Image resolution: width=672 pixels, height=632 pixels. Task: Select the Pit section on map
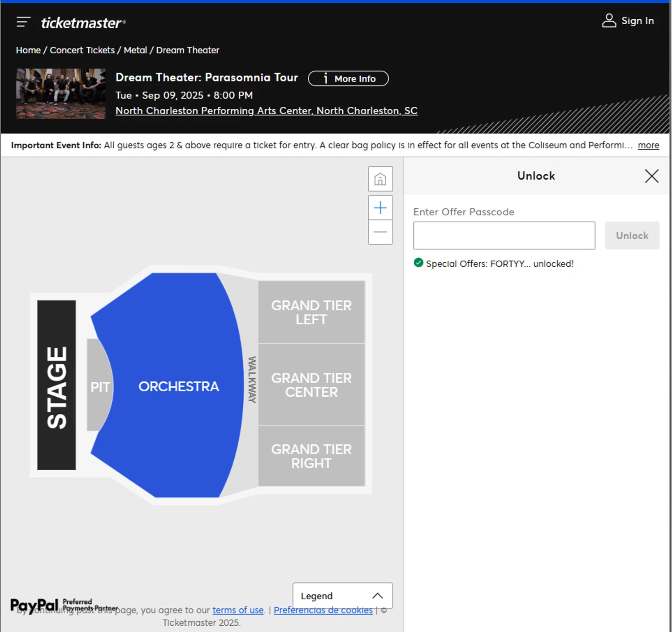pos(99,386)
